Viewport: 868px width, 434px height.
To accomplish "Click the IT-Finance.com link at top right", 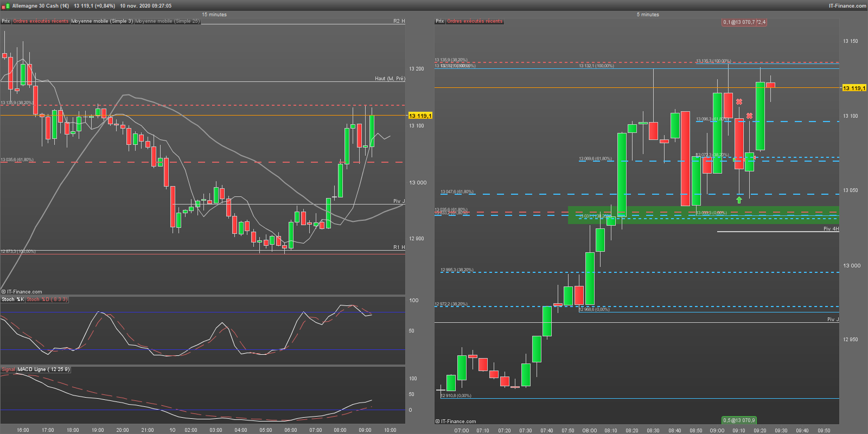I will pos(847,6).
